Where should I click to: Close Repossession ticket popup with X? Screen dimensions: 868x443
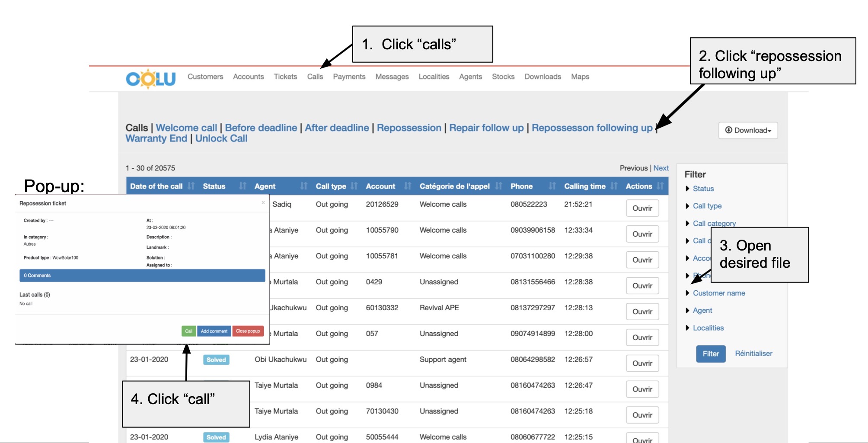click(263, 202)
